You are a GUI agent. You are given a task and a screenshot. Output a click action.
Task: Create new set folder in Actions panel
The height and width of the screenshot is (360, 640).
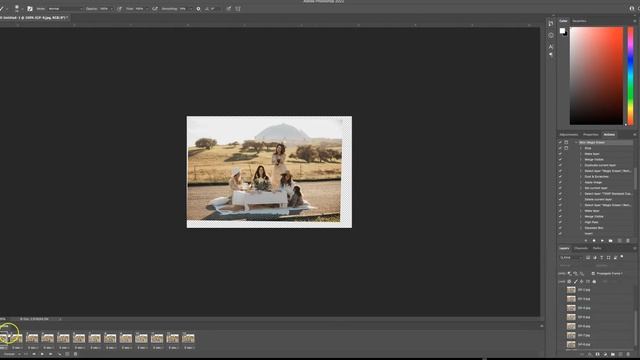click(611, 241)
